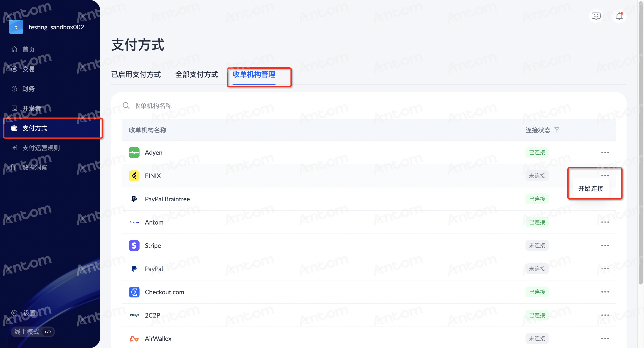Switch to the 已启用支付方式 tab
The width and height of the screenshot is (644, 348).
click(x=136, y=74)
